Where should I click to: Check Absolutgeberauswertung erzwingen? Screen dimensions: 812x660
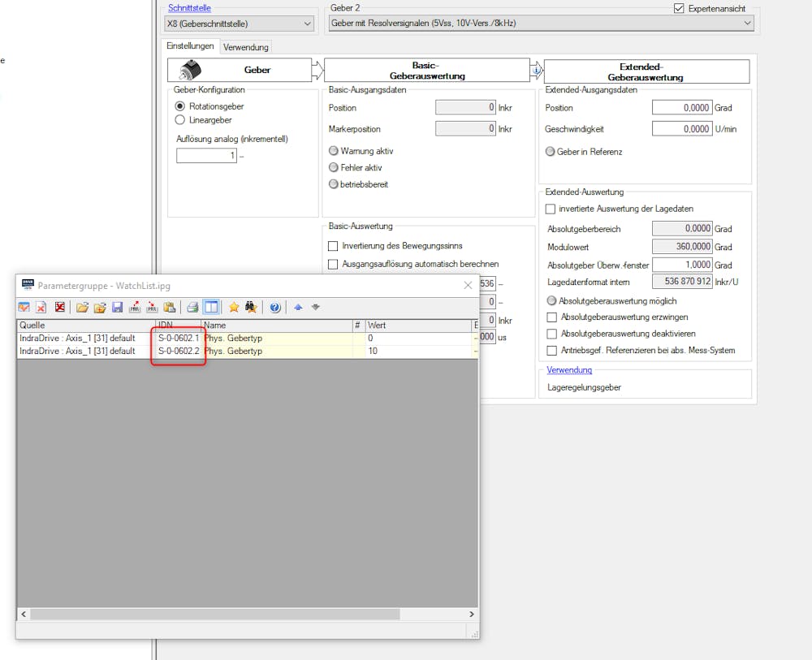[x=551, y=317]
